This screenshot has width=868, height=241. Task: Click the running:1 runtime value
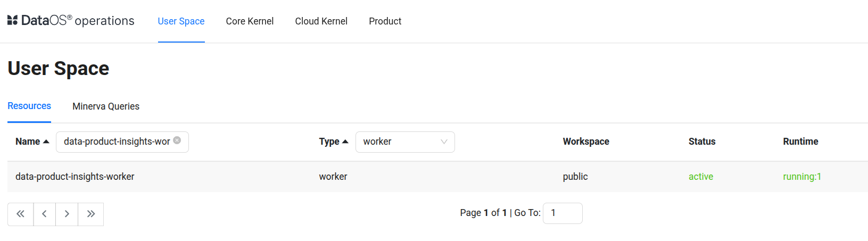[801, 177]
